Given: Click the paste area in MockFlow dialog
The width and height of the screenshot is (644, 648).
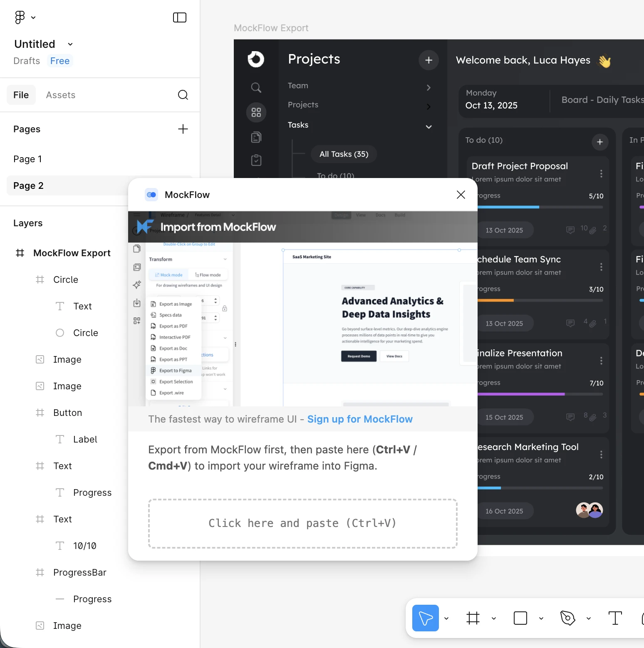Looking at the screenshot, I should tap(302, 523).
